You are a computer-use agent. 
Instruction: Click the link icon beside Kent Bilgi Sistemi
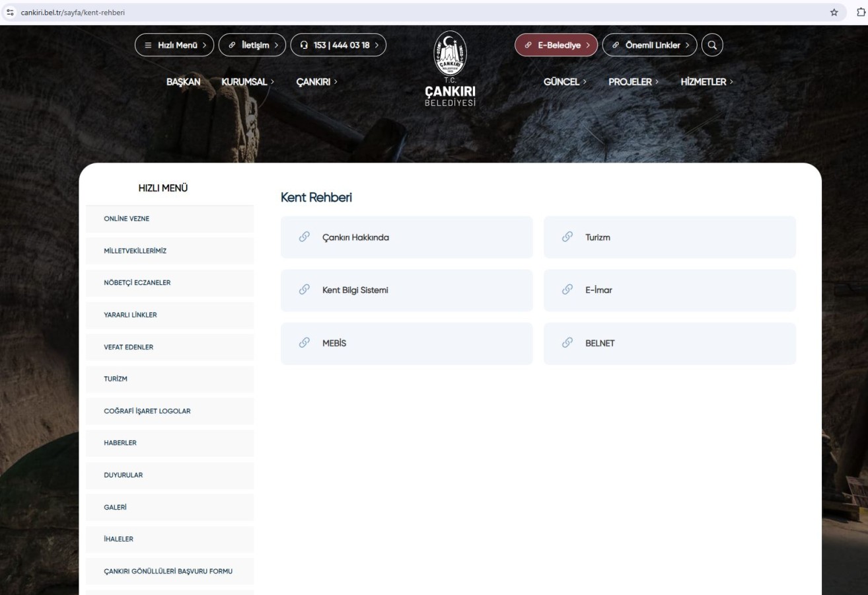(x=305, y=290)
